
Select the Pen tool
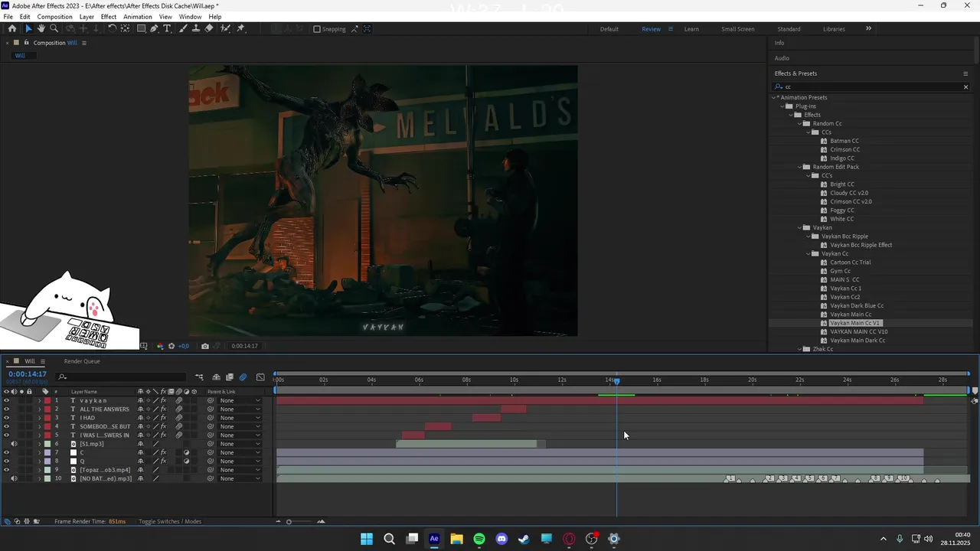[x=154, y=29]
